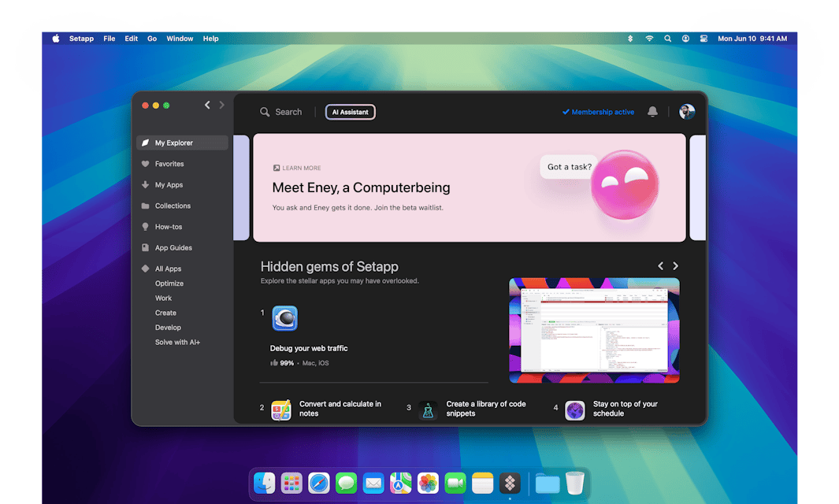Open the Help menu
This screenshot has height=504, width=839.
(x=211, y=39)
